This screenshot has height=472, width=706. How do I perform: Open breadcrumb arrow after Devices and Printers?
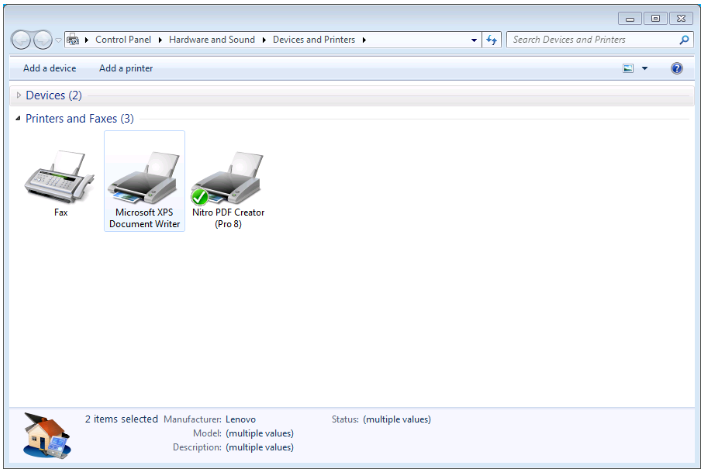click(x=364, y=40)
